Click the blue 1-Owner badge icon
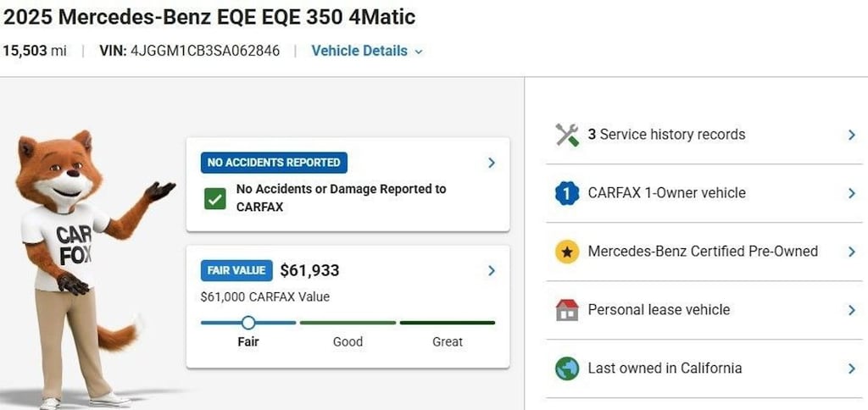Viewport: 868px width, 410px height. (x=567, y=193)
